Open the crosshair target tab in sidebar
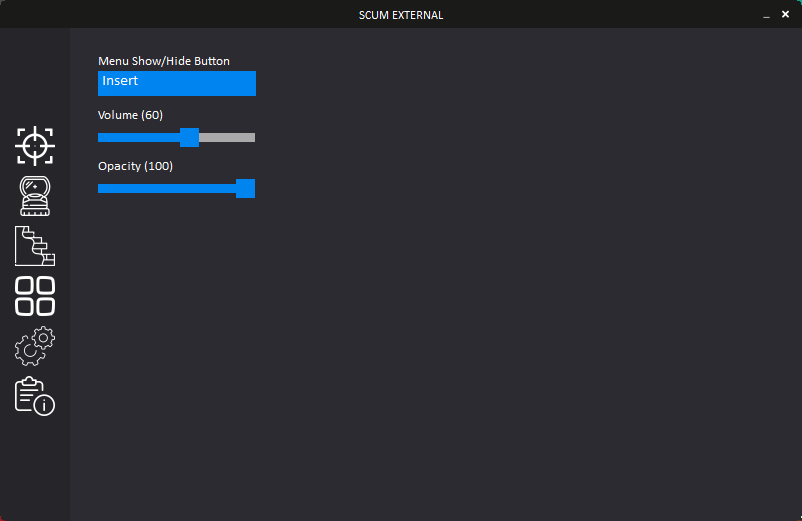 (35, 146)
